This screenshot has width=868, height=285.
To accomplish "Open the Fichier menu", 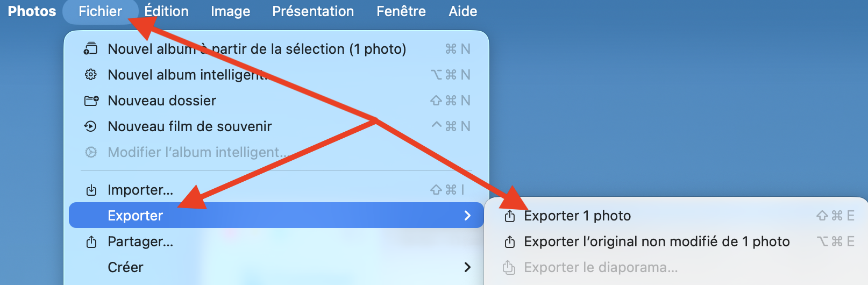I will coord(100,11).
